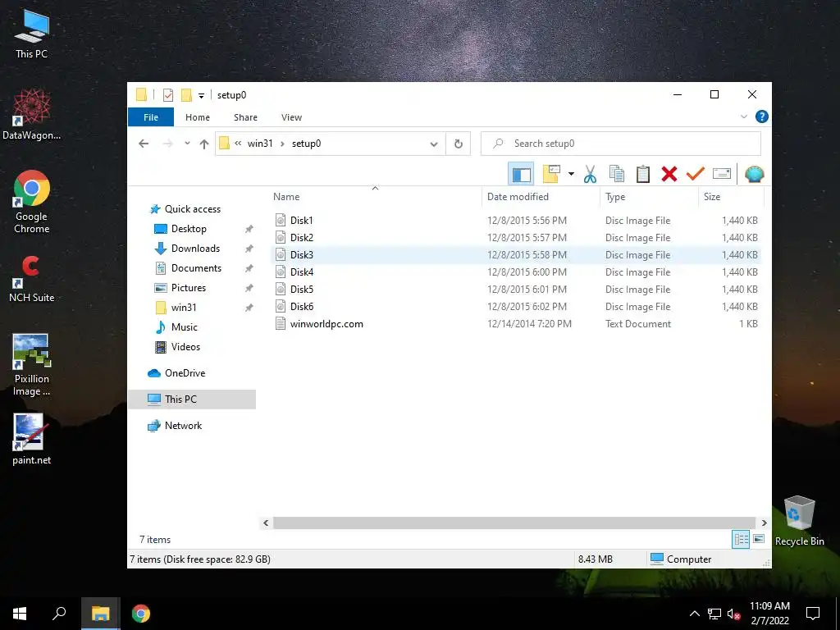Open the address bar history dropdown
The height and width of the screenshot is (630, 840).
(434, 144)
